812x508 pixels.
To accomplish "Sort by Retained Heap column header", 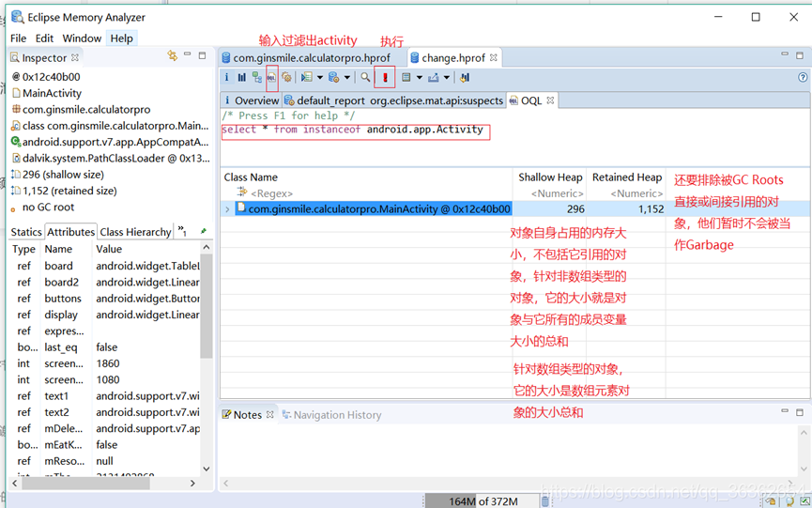I will 627,177.
